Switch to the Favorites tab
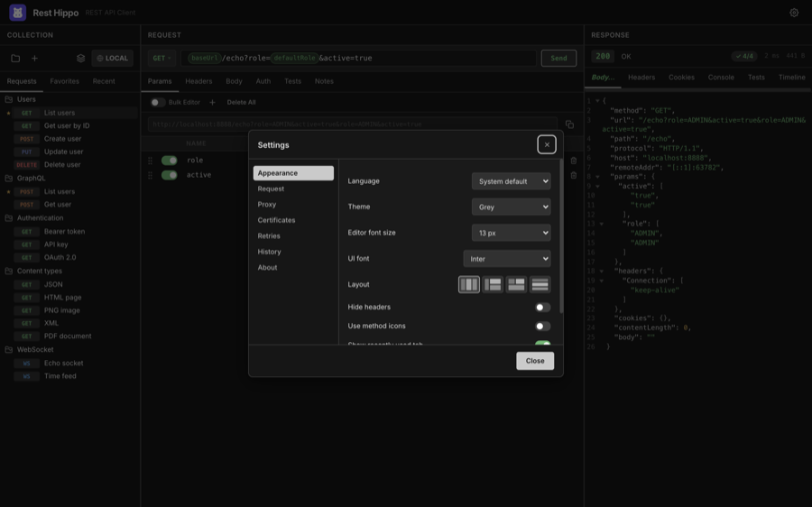Viewport: 812px width, 507px height. (65, 81)
